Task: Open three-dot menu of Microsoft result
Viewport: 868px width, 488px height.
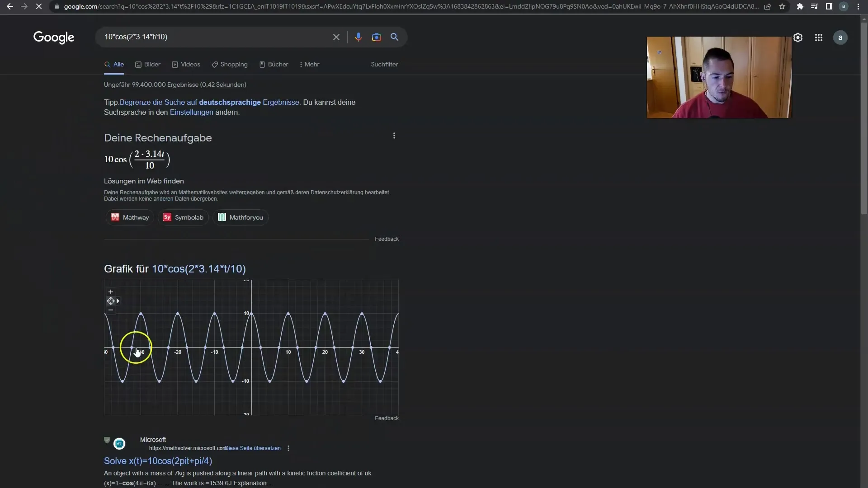Action: [288, 448]
